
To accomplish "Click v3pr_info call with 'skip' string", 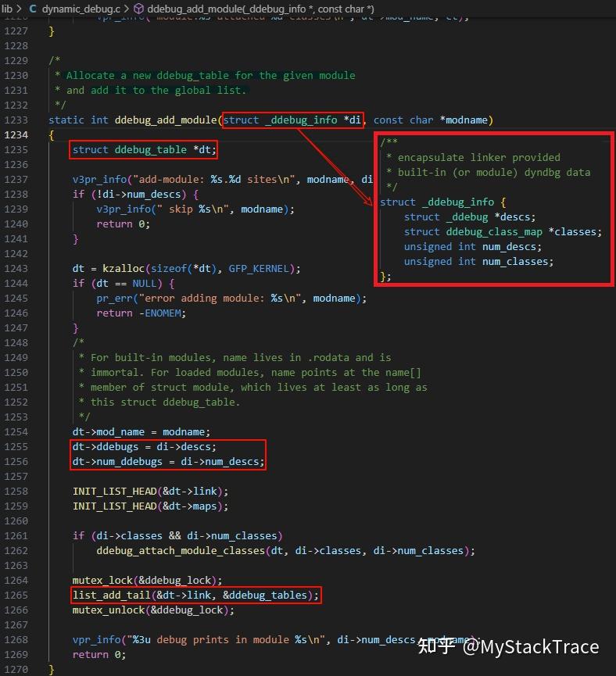I will coord(124,209).
